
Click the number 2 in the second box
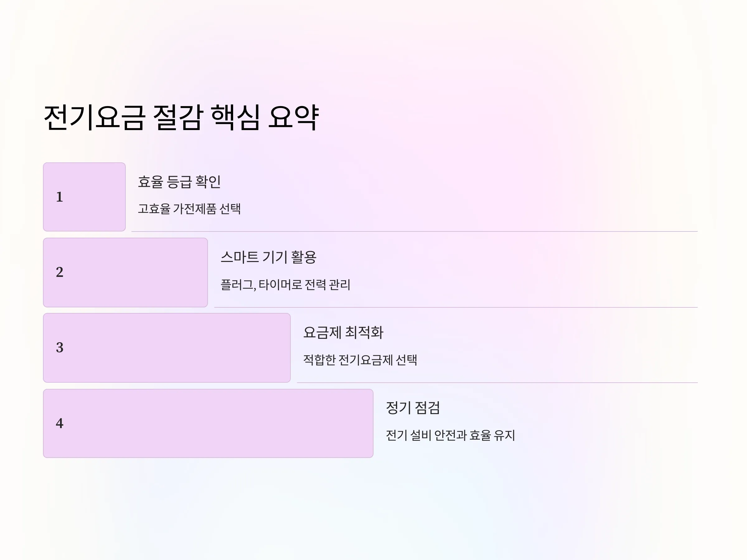pos(59,272)
